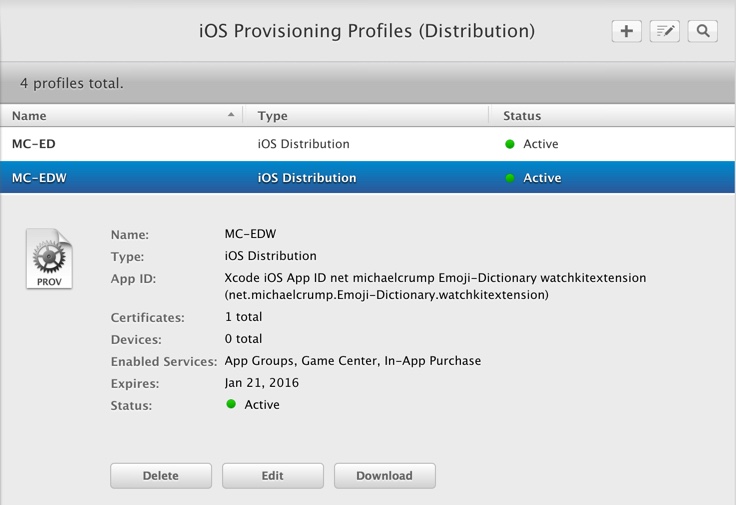Click the 'Name:' label in details
736x505 pixels.
130,235
